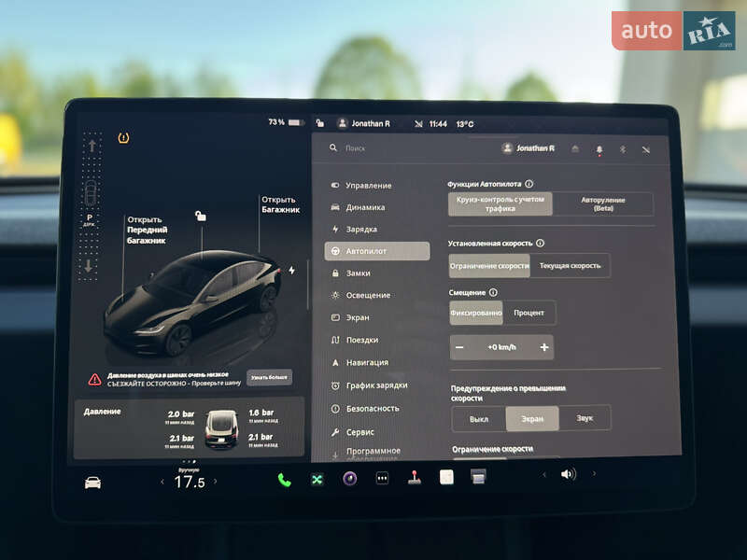Open the Зарядка section
Image resolution: width=747 pixels, height=560 pixels.
[360, 228]
